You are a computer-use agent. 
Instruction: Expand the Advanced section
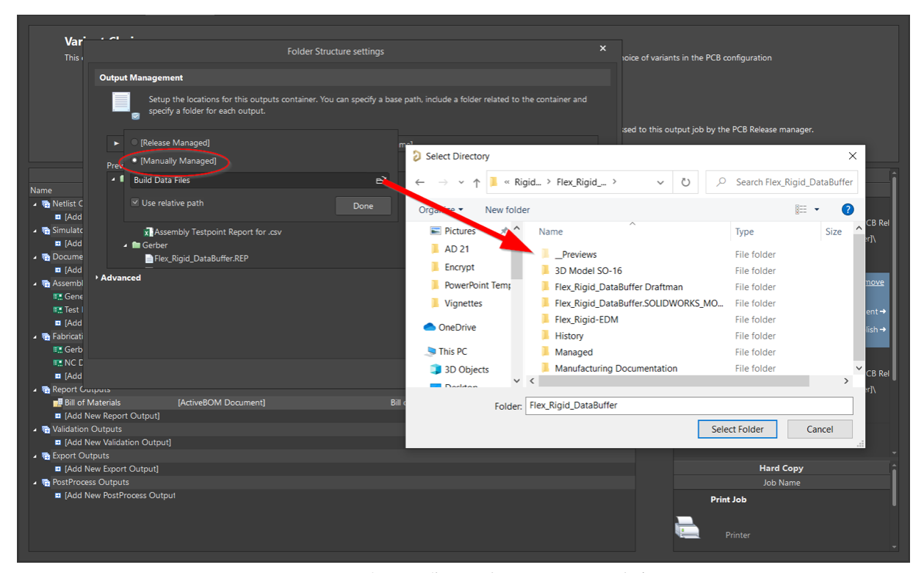(x=97, y=278)
